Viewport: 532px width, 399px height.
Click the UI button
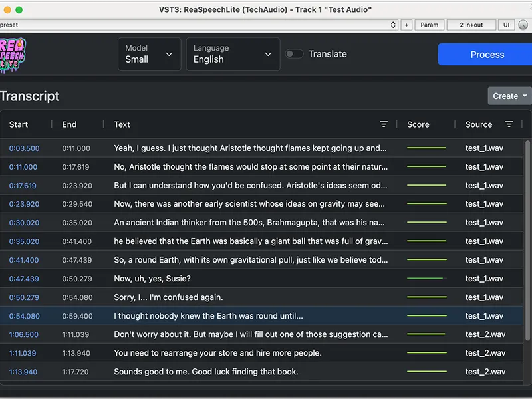(506, 25)
